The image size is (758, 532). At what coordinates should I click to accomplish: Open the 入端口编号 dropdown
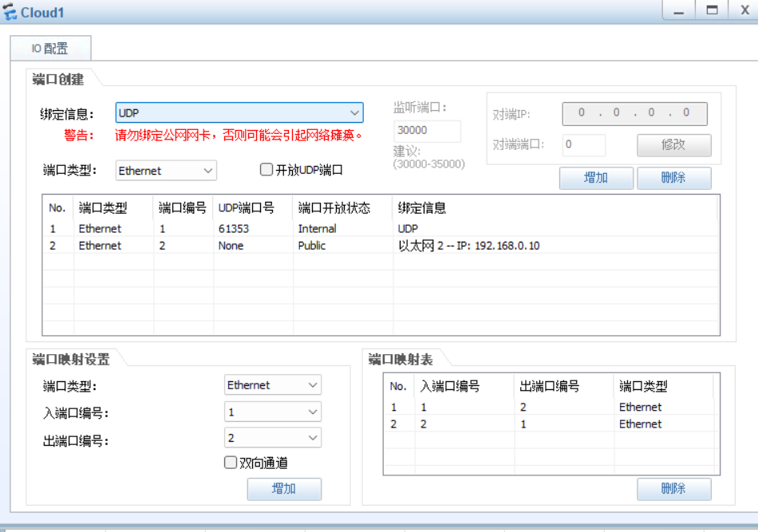coord(273,412)
